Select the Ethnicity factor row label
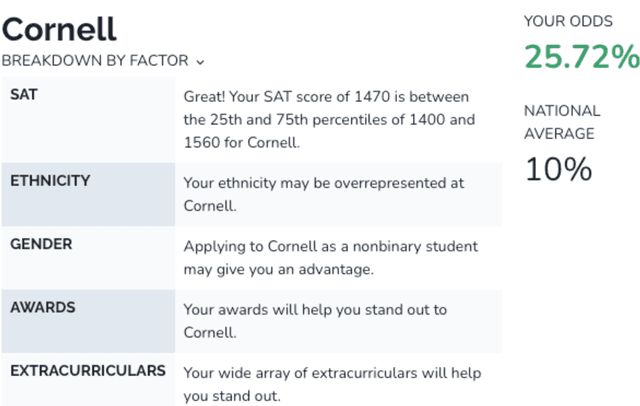 [x=50, y=181]
